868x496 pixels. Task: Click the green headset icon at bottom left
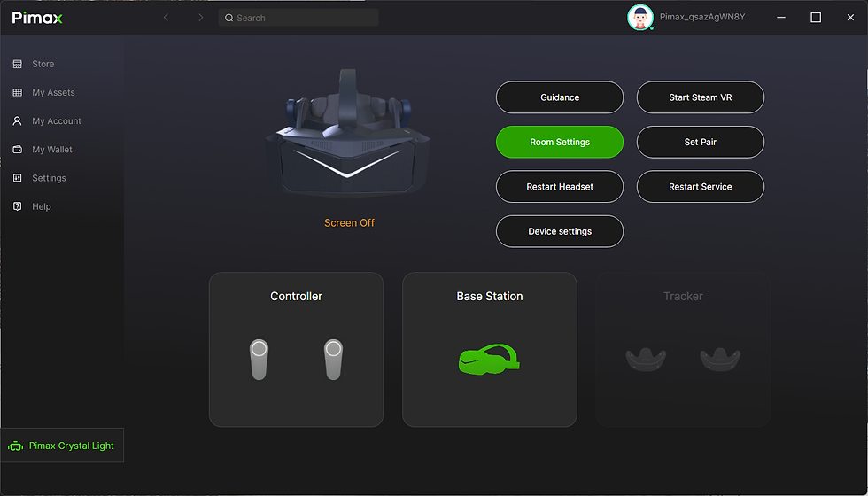16,446
